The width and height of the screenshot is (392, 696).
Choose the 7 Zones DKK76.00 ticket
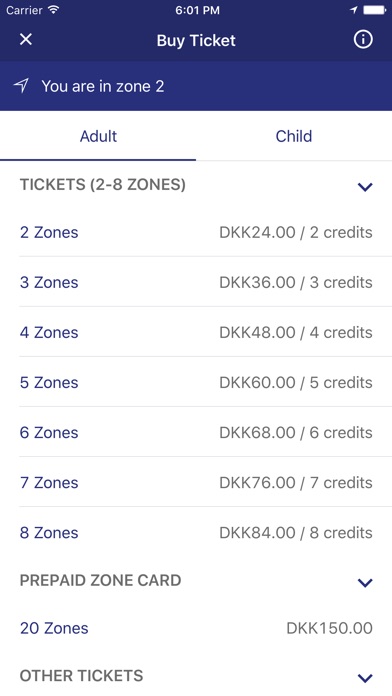point(196,483)
